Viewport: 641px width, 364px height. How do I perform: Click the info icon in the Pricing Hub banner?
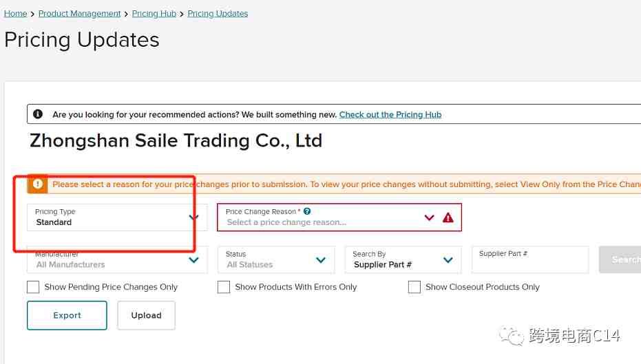38,114
